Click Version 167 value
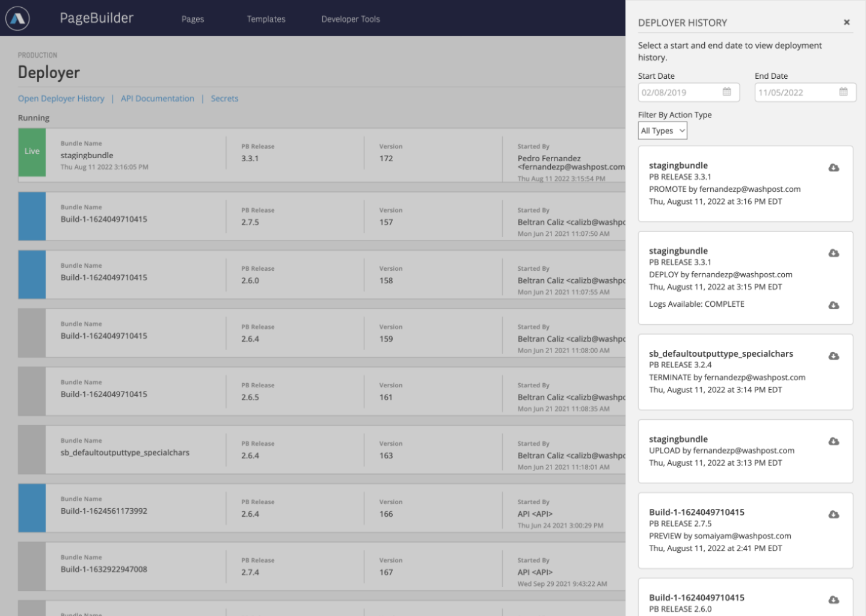Viewport: 866px width, 616px height. pyautogui.click(x=386, y=572)
